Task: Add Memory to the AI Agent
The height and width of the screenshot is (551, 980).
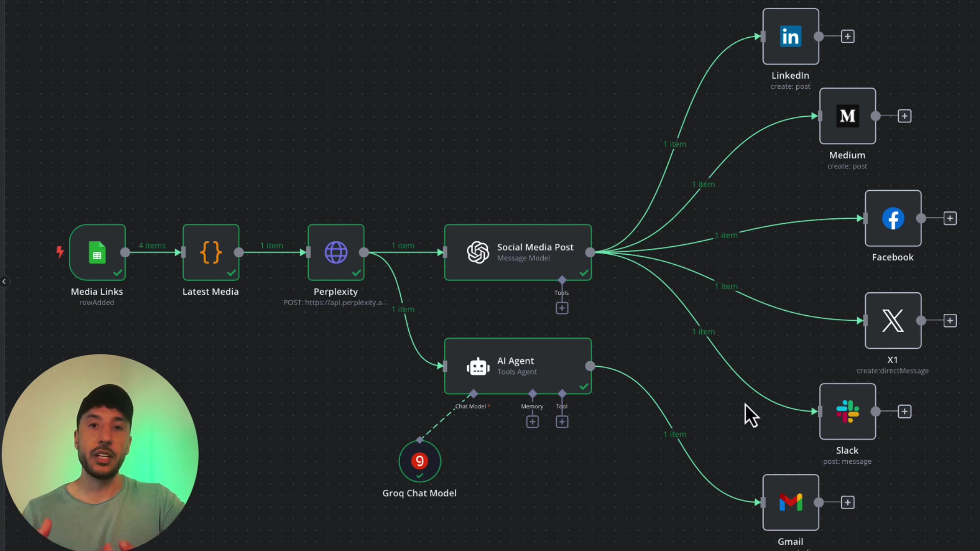Action: point(532,422)
